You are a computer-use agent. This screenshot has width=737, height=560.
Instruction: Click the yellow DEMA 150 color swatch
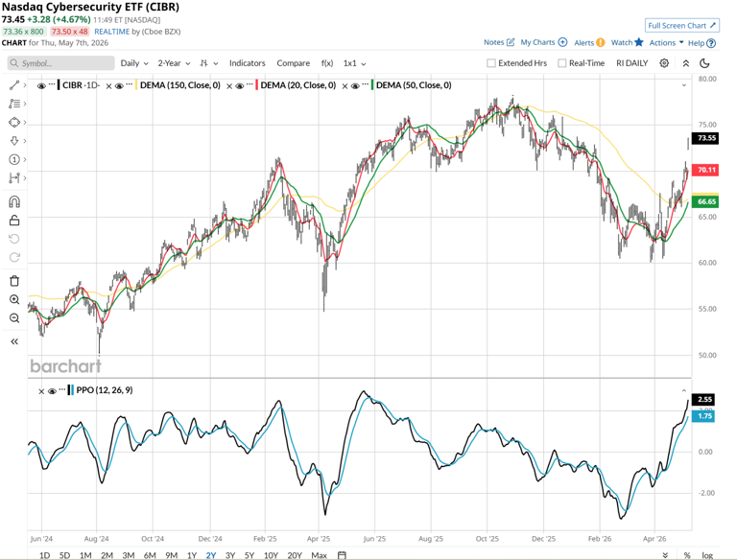136,85
